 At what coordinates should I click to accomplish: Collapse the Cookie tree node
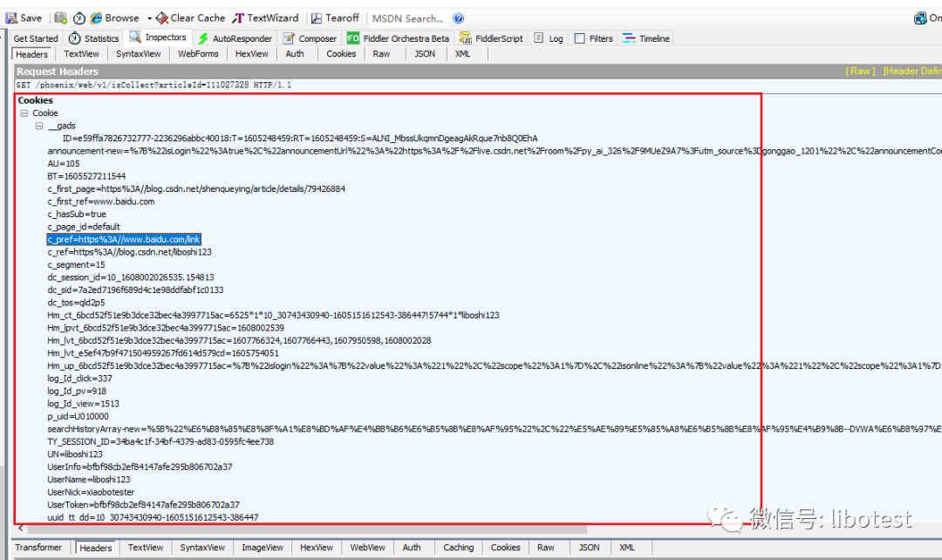click(x=24, y=113)
